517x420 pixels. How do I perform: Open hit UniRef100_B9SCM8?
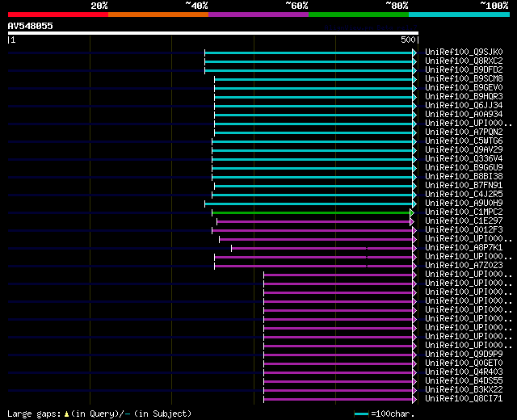click(464, 79)
